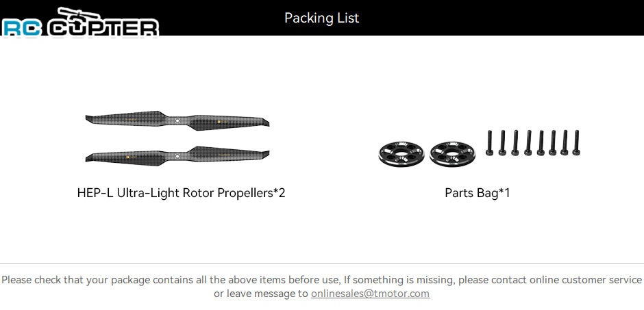
Task: Click the yellow marking on upper propeller
Action: point(219,122)
